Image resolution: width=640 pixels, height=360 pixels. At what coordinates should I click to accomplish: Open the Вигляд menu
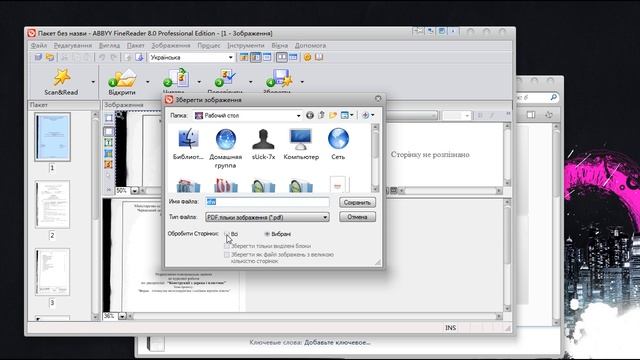coord(109,45)
